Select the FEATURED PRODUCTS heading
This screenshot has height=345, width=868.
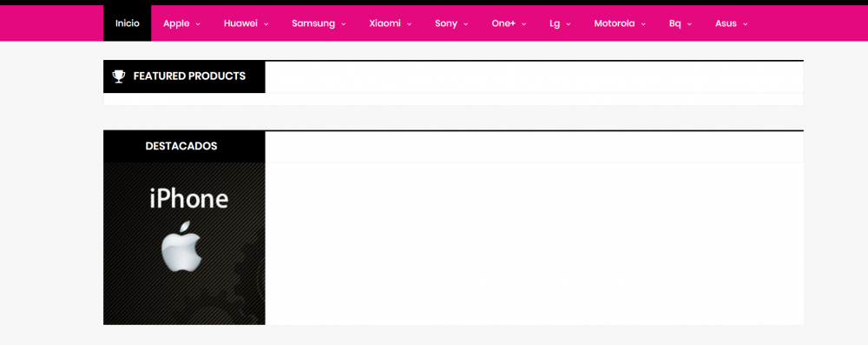point(189,76)
